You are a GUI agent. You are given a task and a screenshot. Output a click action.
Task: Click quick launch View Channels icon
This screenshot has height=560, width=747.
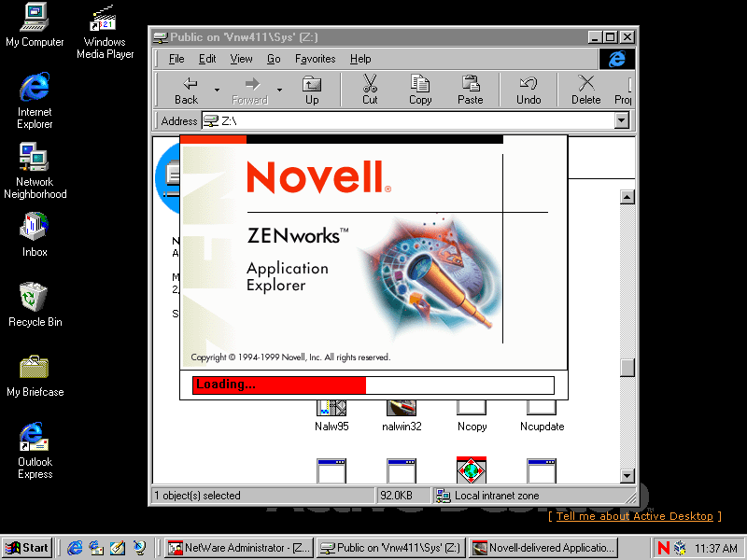coord(139,548)
